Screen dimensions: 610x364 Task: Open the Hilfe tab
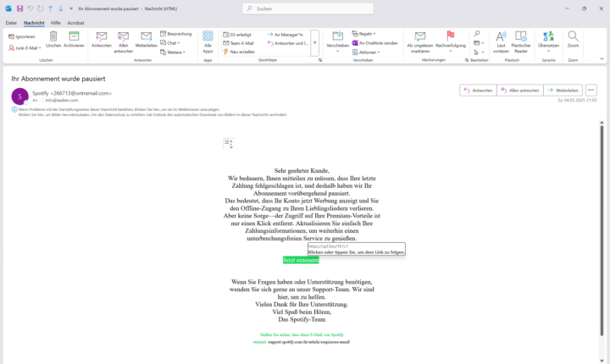pos(56,23)
